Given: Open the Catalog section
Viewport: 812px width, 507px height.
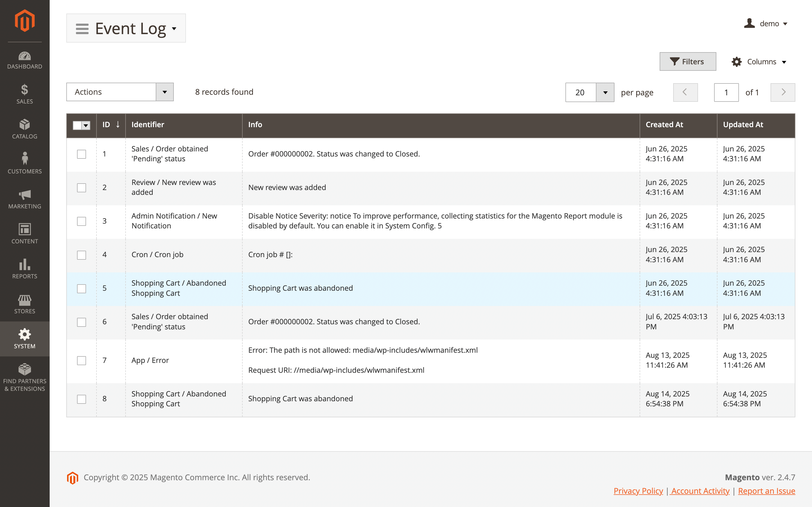Looking at the screenshot, I should coord(25,129).
